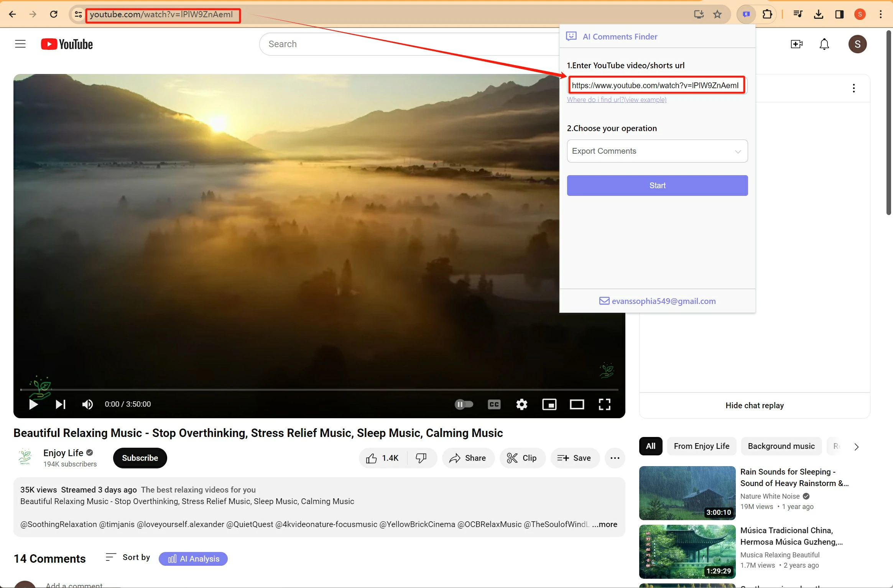The image size is (893, 588).
Task: Click the Create video icon
Action: click(797, 44)
